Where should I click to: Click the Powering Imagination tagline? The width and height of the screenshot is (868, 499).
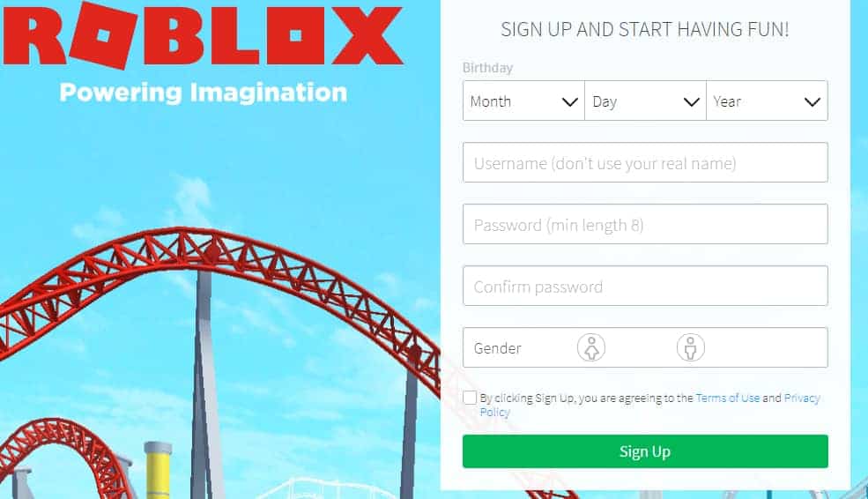click(204, 93)
